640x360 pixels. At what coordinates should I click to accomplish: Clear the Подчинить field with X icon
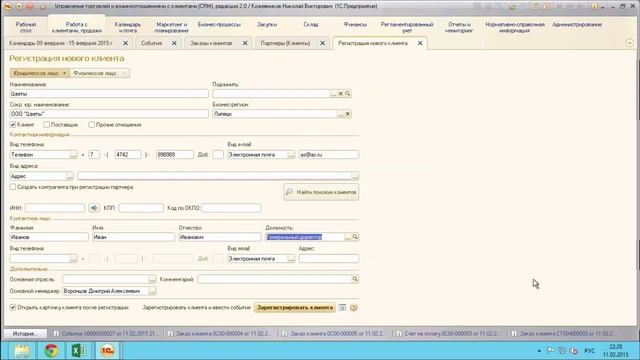pos(340,93)
